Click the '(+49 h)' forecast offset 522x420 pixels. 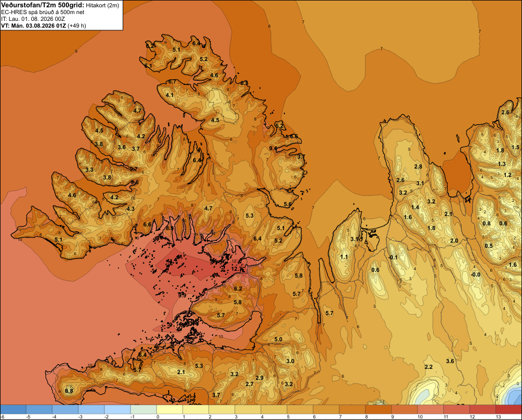tap(77, 26)
